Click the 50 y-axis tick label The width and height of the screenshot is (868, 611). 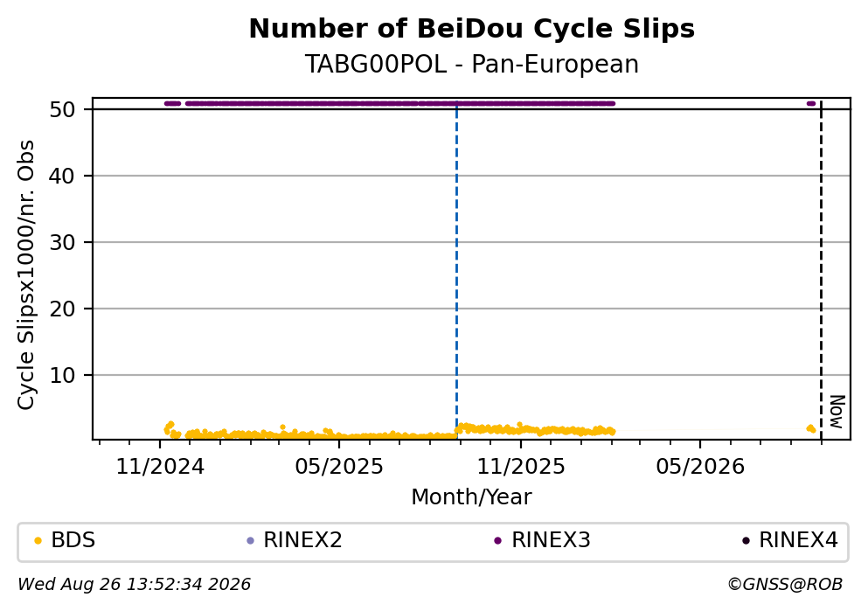pyautogui.click(x=63, y=109)
